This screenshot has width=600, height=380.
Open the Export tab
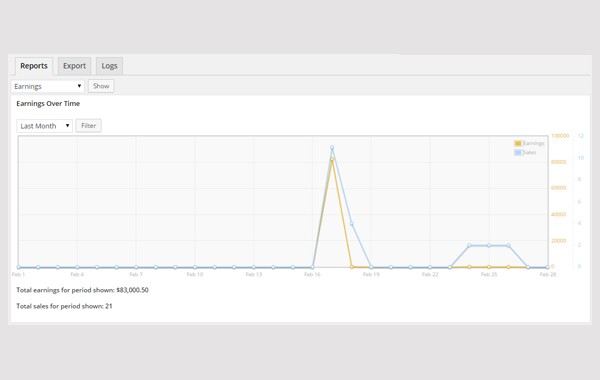point(74,66)
